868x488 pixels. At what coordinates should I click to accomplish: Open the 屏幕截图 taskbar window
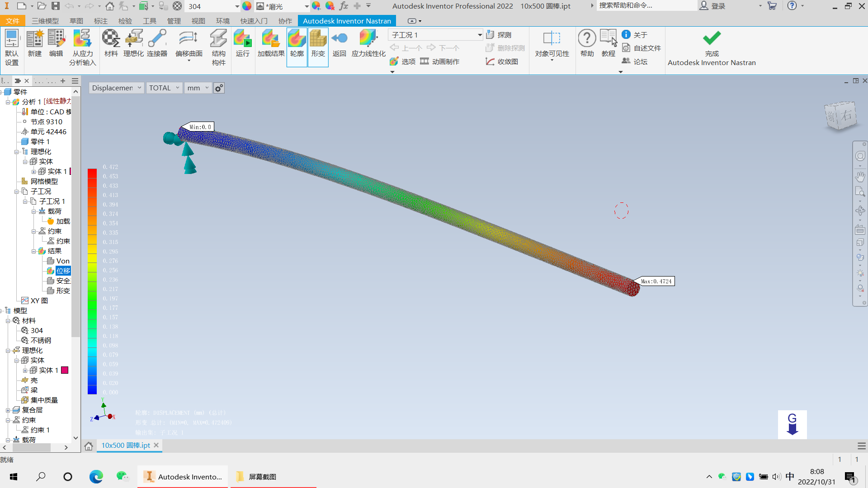coord(273,477)
